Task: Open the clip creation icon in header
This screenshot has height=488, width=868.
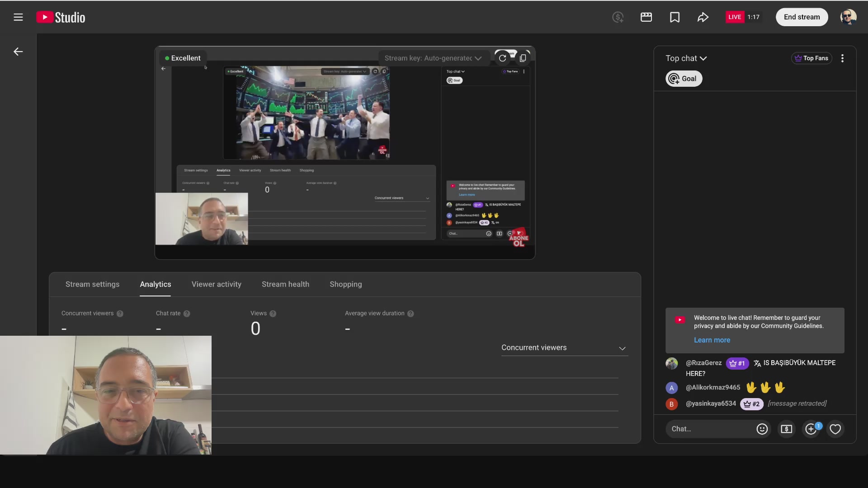Action: click(646, 17)
